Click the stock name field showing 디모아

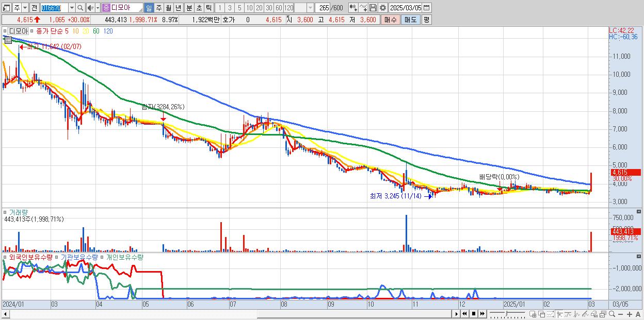click(122, 8)
